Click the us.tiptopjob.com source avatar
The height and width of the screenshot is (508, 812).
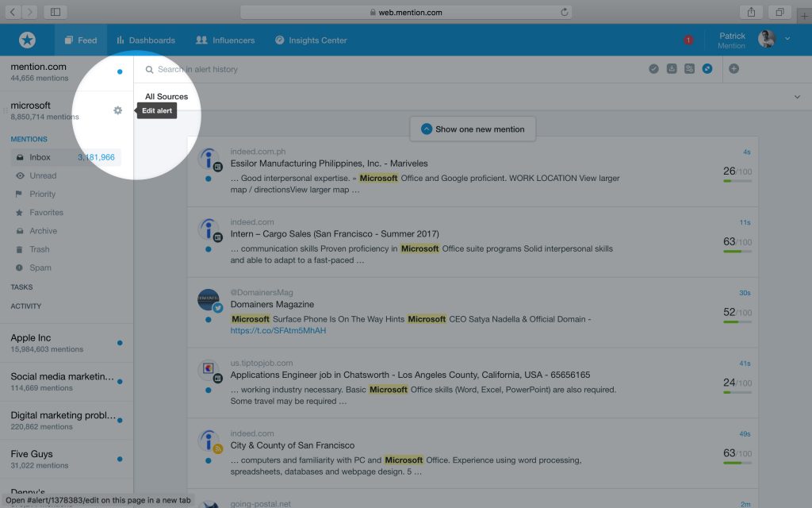(209, 370)
